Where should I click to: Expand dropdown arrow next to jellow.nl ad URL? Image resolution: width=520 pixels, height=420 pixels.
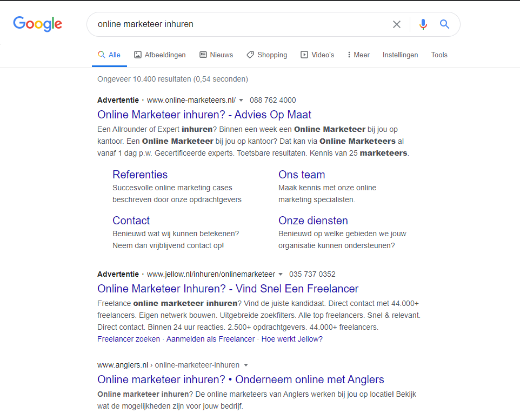point(281,275)
